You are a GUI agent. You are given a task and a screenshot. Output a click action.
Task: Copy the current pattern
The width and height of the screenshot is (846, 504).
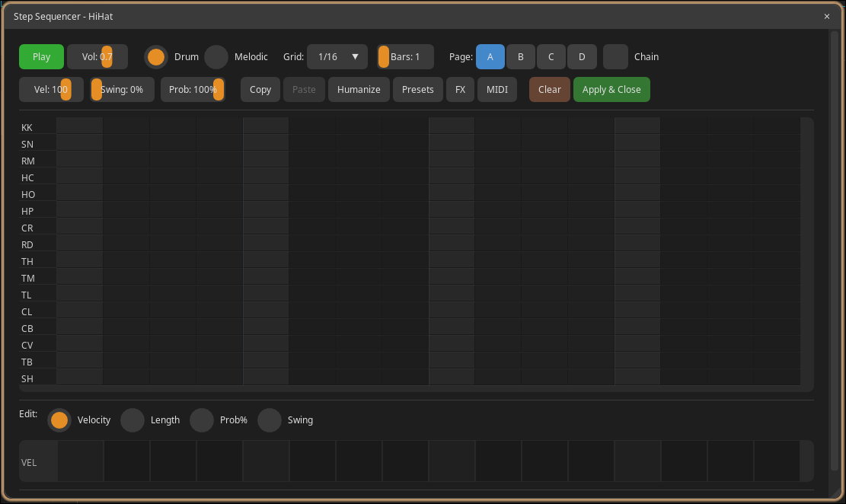260,89
